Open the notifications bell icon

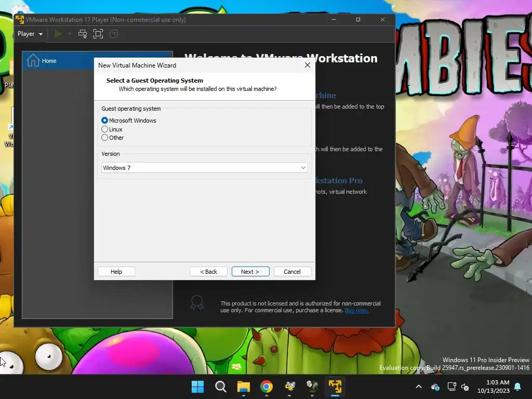coord(518,387)
